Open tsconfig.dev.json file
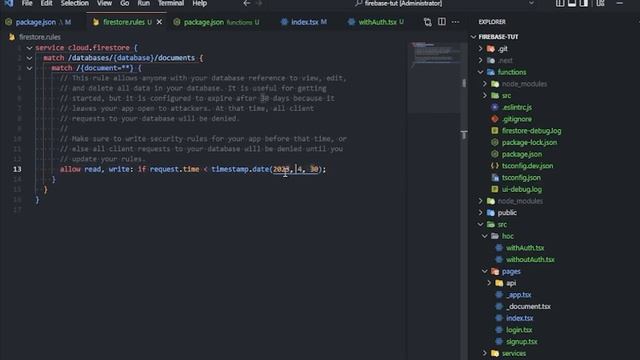 (527, 166)
